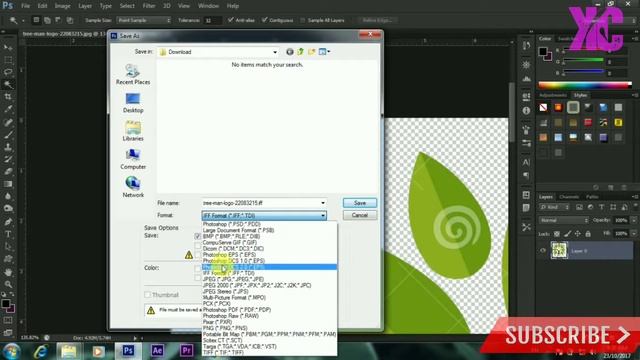Open the layer Kind filter dropdown
The width and height of the screenshot is (640, 360).
(554, 207)
